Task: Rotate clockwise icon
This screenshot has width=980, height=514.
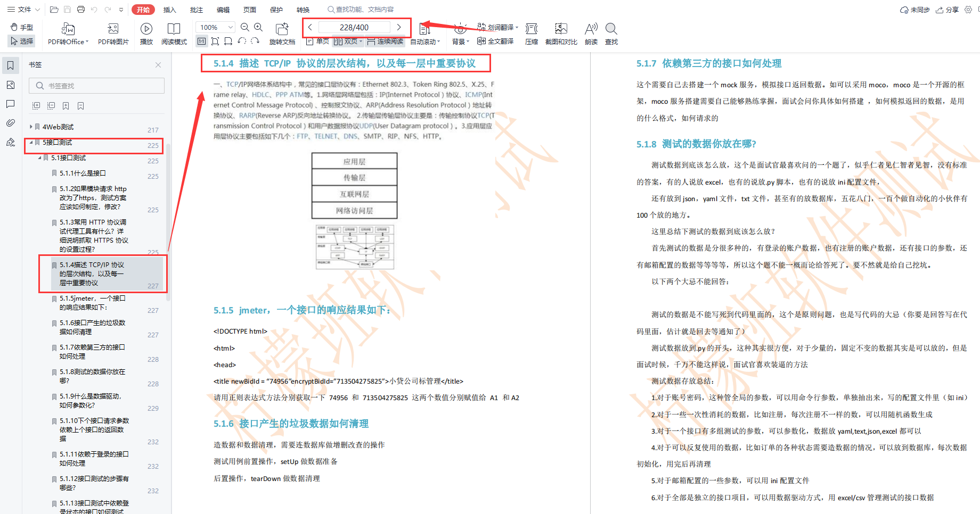Action: [255, 41]
